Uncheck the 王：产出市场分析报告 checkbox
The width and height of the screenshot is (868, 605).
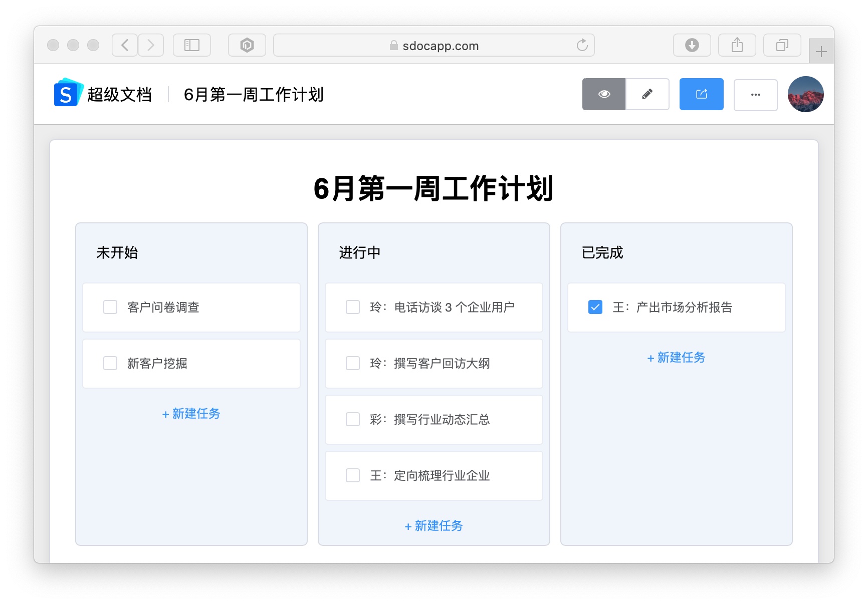pos(595,307)
